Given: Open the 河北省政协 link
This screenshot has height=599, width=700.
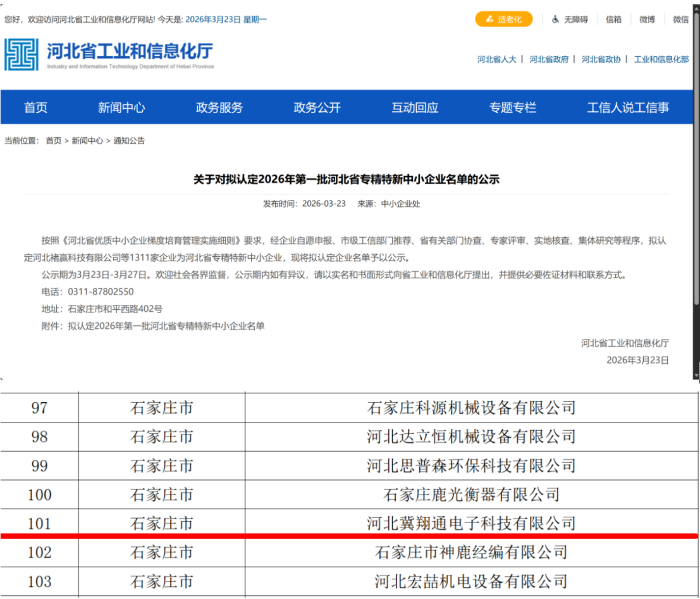Looking at the screenshot, I should coord(601,59).
